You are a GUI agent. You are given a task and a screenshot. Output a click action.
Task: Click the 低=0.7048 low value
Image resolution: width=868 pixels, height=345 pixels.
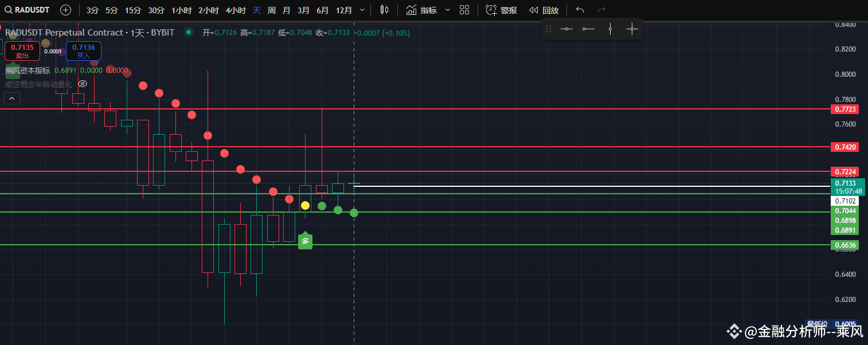295,33
